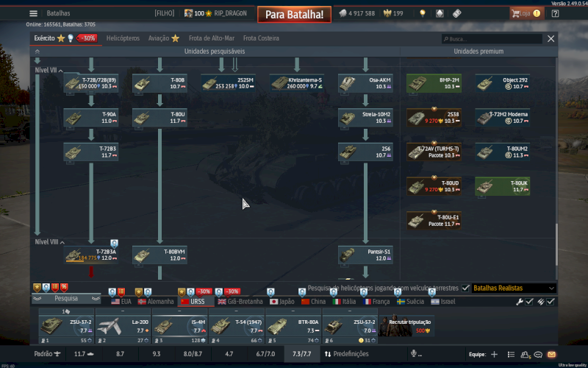Toggle helicopter research with ground vehicles

pos(465,288)
